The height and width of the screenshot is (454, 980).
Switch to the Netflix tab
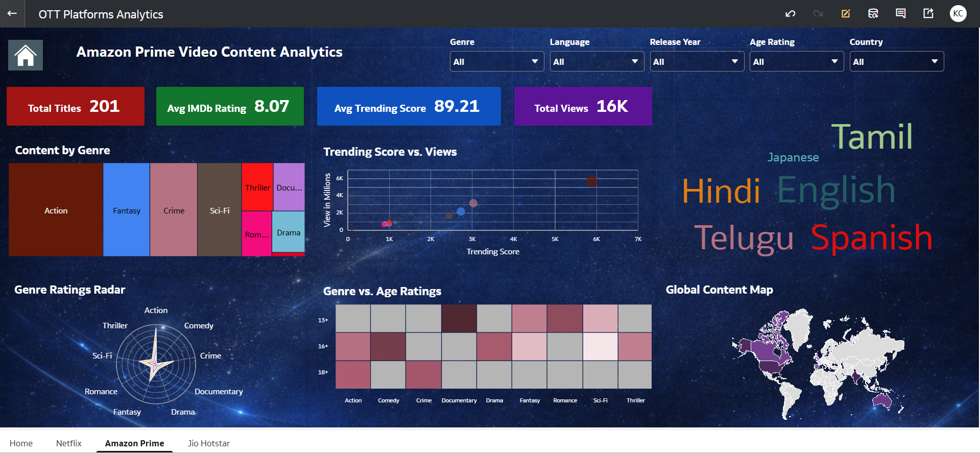pos(69,443)
